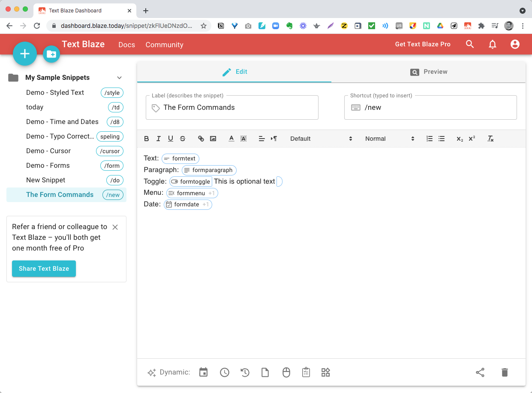Open the text alignment options
The width and height of the screenshot is (532, 393).
[x=261, y=139]
